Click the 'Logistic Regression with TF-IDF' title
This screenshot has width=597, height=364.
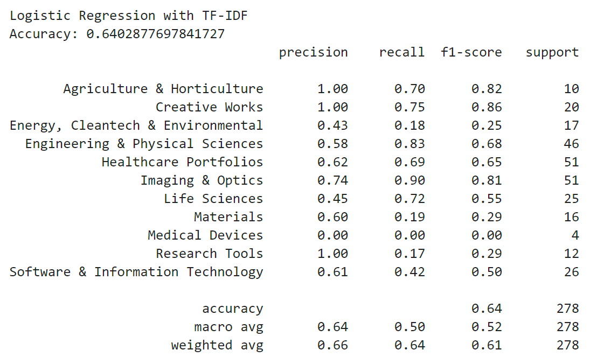[x=128, y=16]
